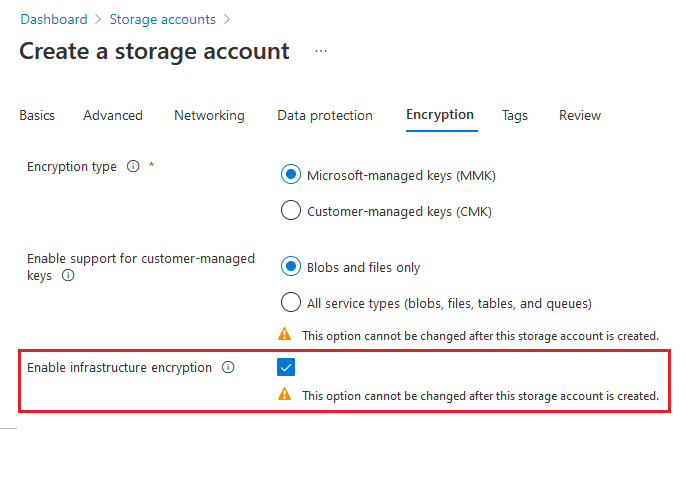Open the Advanced tab

pos(113,116)
